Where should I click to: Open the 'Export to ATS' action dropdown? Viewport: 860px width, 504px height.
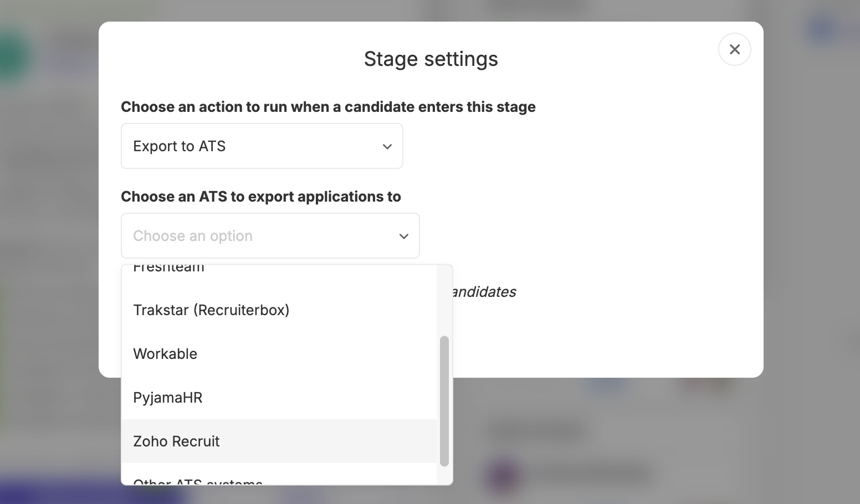click(x=262, y=146)
